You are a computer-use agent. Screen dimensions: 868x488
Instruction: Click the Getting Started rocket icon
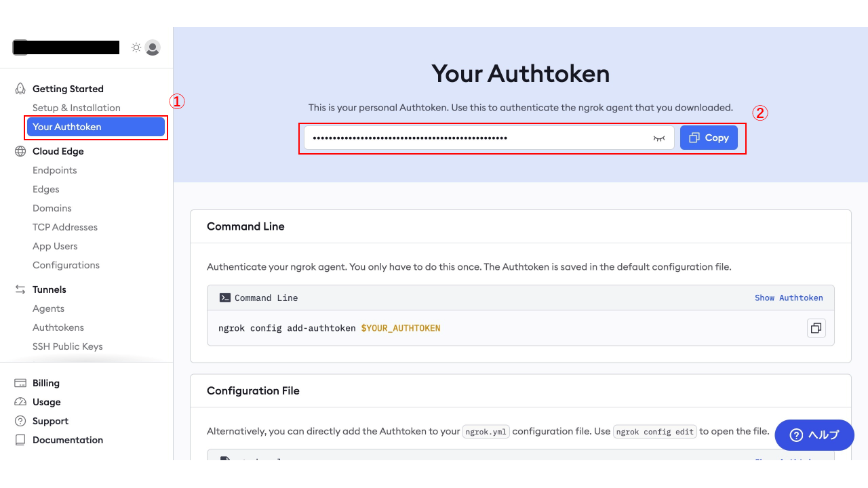(20, 89)
